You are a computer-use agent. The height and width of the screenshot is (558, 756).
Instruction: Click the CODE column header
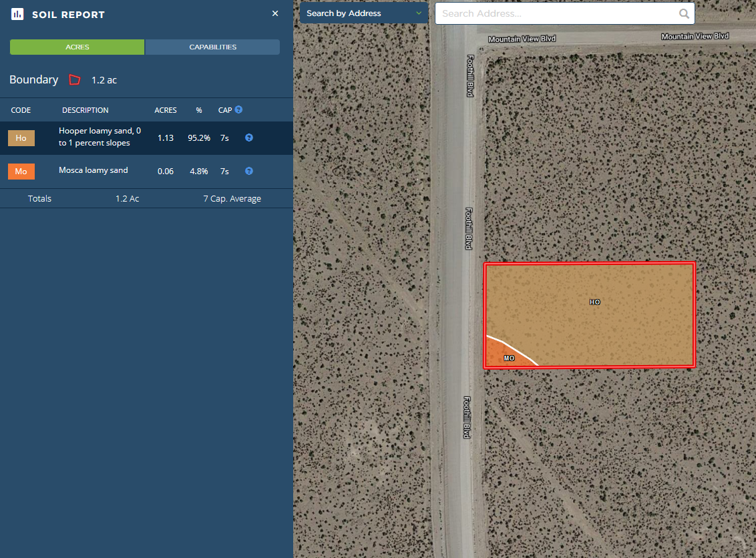click(x=21, y=110)
